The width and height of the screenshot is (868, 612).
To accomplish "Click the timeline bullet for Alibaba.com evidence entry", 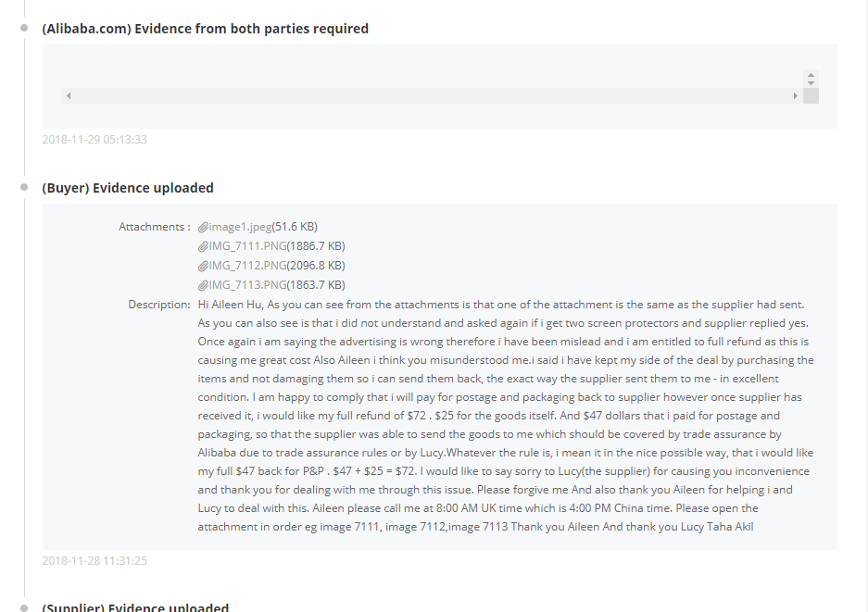I will (24, 29).
